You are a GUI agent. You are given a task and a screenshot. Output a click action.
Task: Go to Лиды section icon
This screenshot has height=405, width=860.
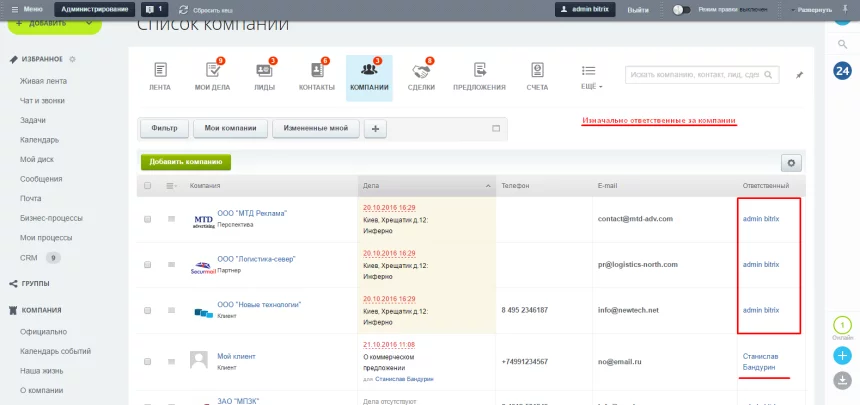tap(264, 71)
